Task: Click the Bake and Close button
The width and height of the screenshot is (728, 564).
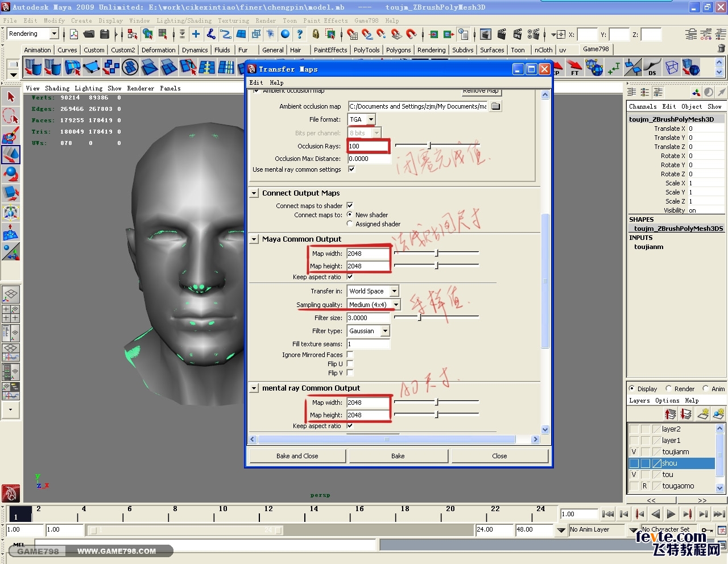Action: click(x=297, y=456)
